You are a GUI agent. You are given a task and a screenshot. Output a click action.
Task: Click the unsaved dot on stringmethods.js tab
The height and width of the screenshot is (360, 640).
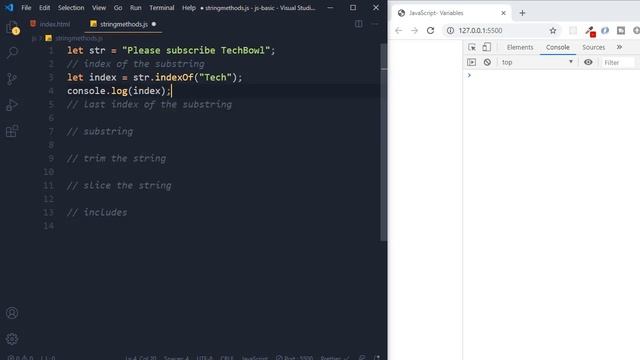pos(154,24)
